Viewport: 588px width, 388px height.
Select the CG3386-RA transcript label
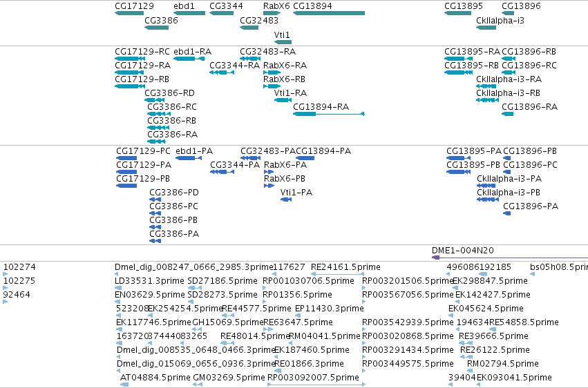click(x=173, y=135)
